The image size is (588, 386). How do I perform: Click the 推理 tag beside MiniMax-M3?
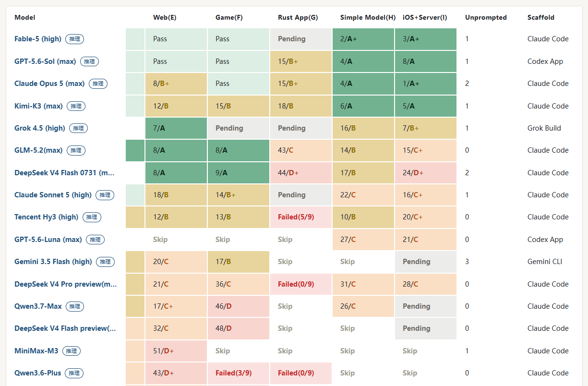click(x=72, y=351)
